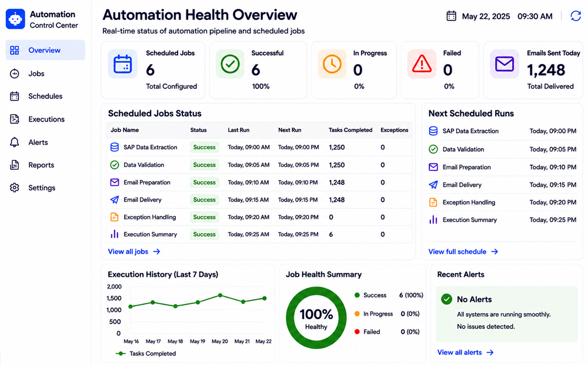Click the May 20 data point on the chart
The height and width of the screenshot is (366, 588).
220,296
